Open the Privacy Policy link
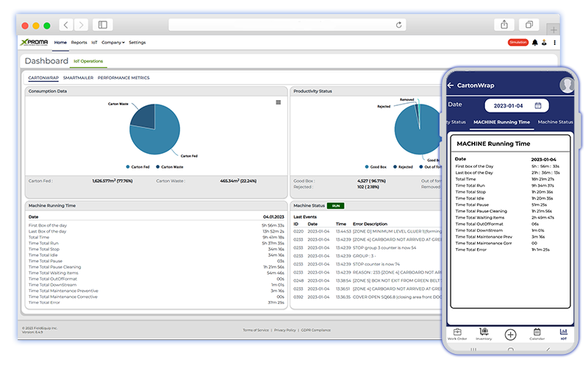Image resolution: width=588 pixels, height=368 pixels. pos(285,330)
